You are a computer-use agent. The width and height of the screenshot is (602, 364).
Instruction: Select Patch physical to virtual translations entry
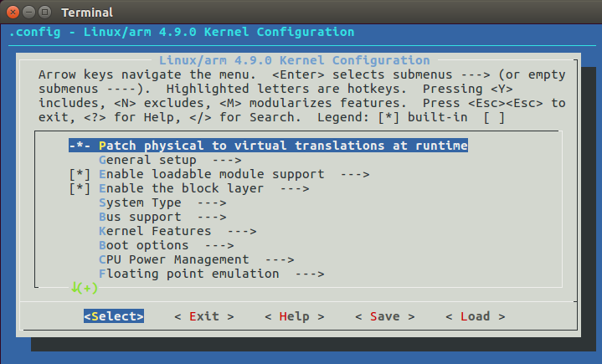pyautogui.click(x=282, y=146)
